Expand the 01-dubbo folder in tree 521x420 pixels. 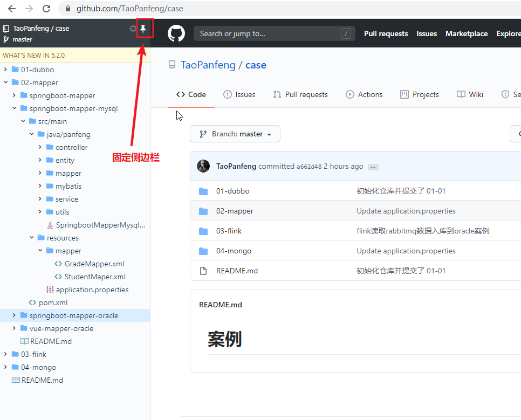point(5,70)
